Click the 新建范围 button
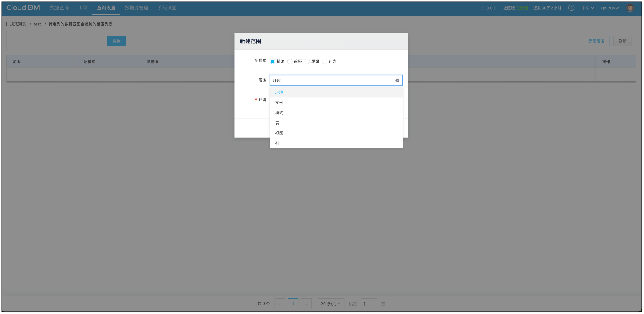Viewport: 644px width, 314px height. (593, 41)
